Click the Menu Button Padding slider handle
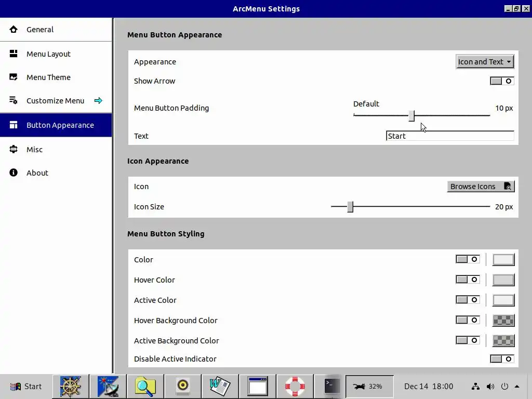Image resolution: width=532 pixels, height=399 pixels. click(x=411, y=116)
